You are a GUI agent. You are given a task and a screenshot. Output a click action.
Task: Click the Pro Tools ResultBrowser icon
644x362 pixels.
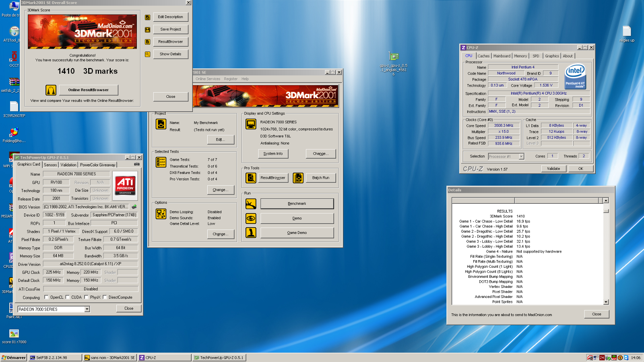point(251,178)
